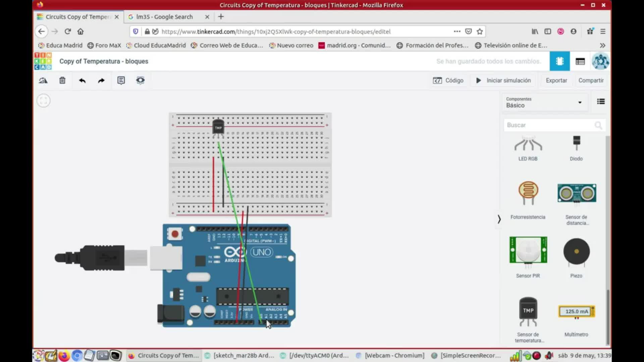The height and width of the screenshot is (362, 644).
Task: Click the rotate component icon
Action: pos(43,80)
